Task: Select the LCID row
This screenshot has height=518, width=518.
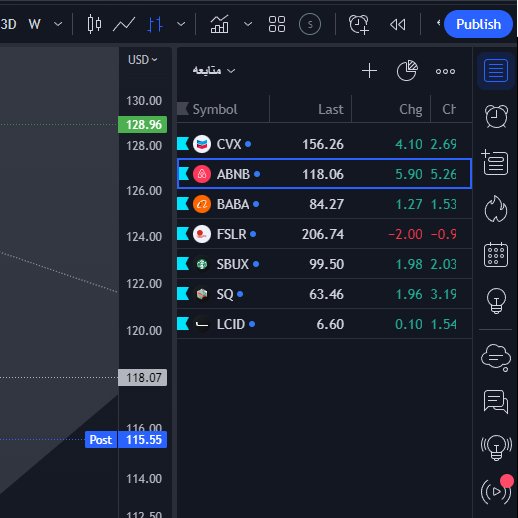Action: [x=324, y=324]
